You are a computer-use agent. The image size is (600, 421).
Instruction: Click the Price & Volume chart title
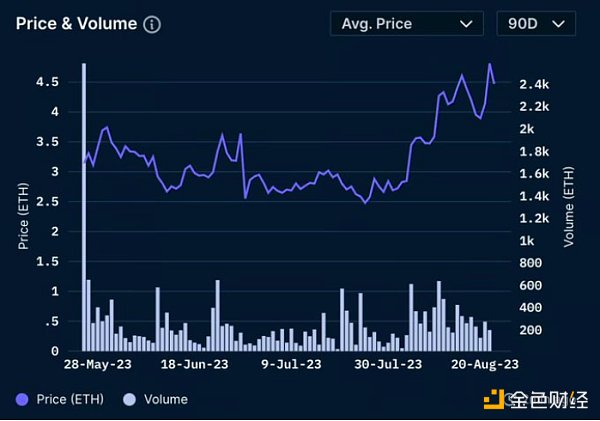click(x=76, y=24)
